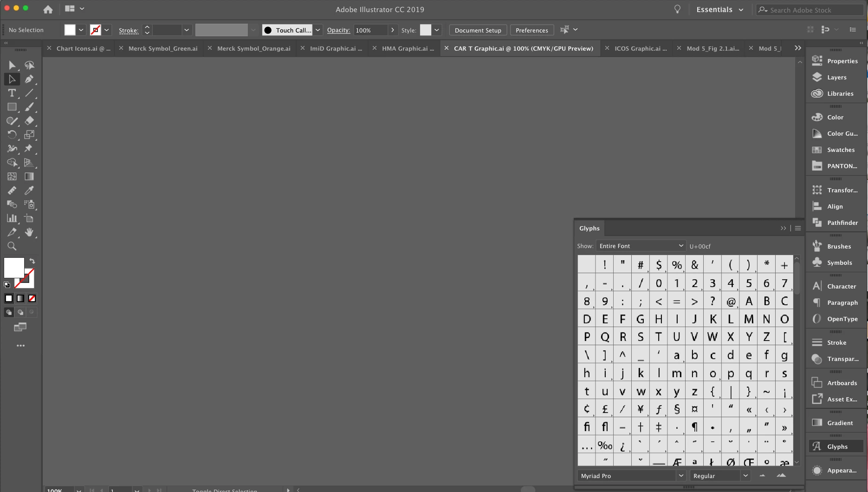Set fill mode to Gradient

tap(20, 298)
